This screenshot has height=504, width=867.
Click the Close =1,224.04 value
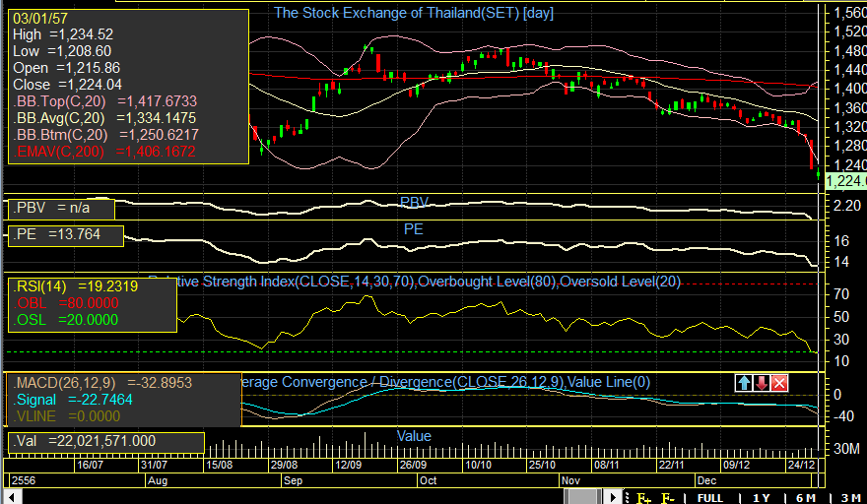(67, 85)
